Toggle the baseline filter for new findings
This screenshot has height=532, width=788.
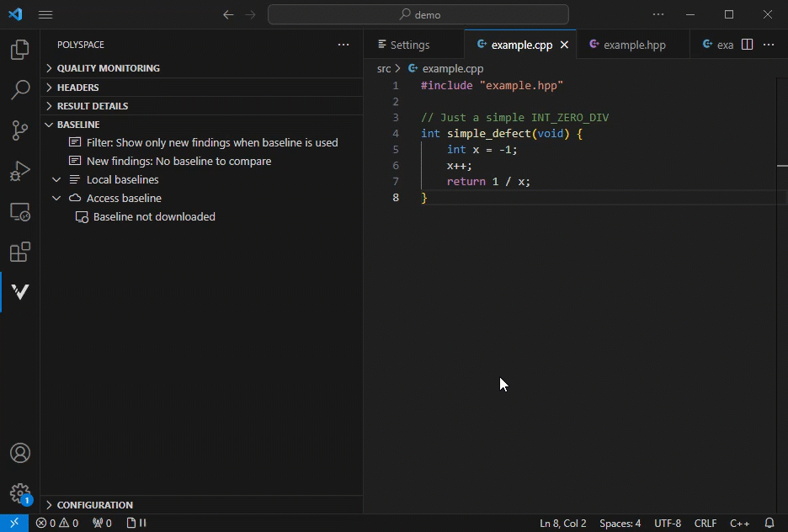coord(211,143)
